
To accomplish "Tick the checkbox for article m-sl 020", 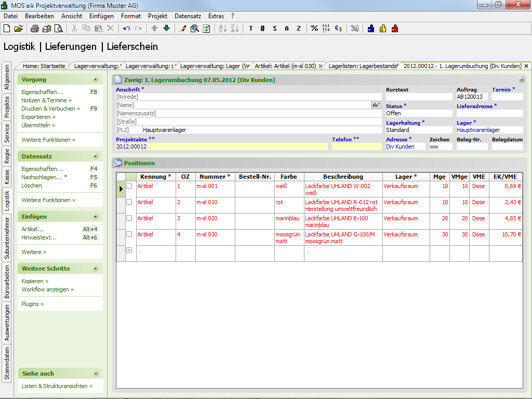I will (x=129, y=218).
